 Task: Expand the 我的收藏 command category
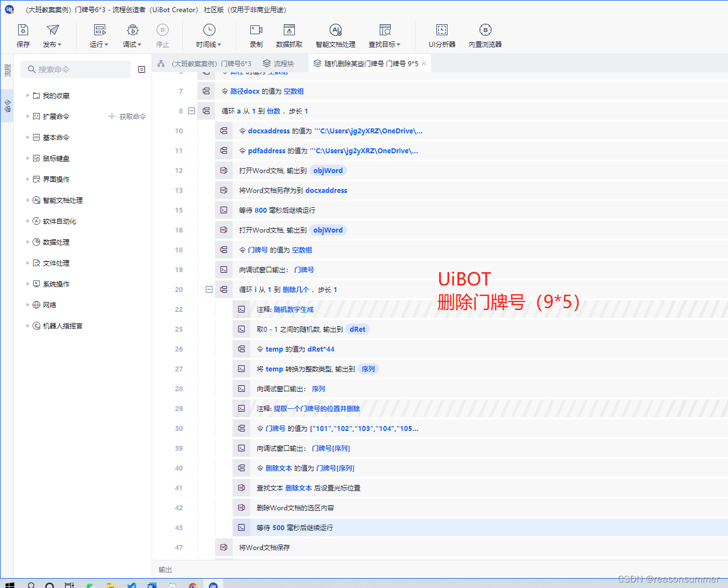coord(28,95)
